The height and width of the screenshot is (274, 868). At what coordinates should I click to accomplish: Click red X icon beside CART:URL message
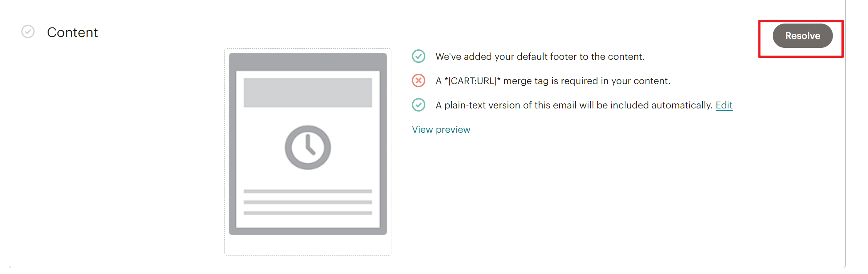pyautogui.click(x=418, y=81)
